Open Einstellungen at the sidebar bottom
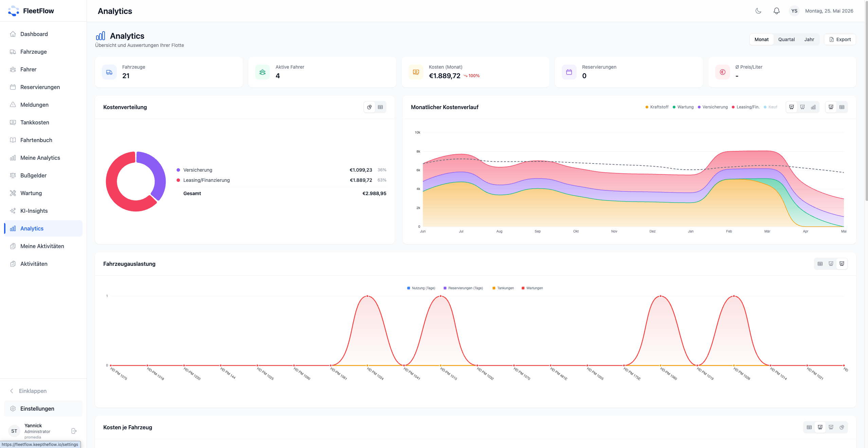This screenshot has width=868, height=448. coord(43,409)
